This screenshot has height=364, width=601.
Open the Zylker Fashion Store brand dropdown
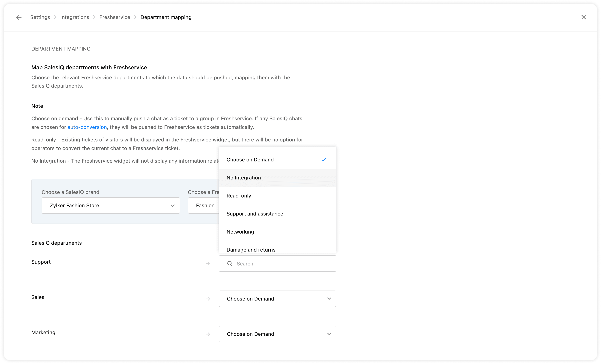[111, 206]
